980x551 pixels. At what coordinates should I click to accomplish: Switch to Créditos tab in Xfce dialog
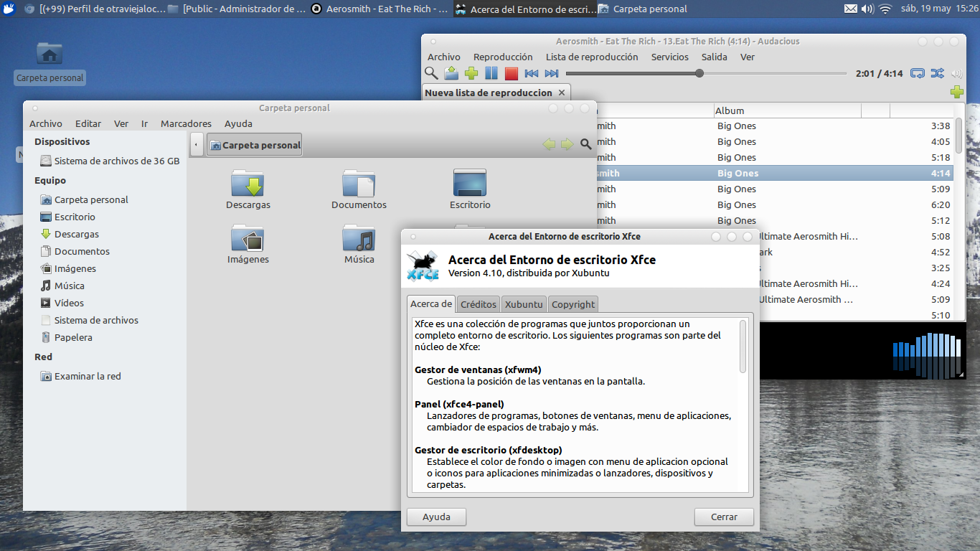(479, 304)
